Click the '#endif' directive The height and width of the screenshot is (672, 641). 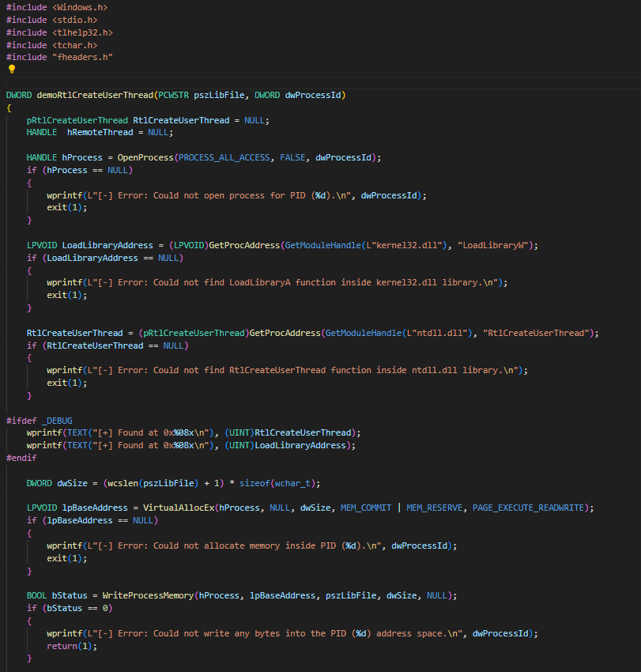(21, 458)
